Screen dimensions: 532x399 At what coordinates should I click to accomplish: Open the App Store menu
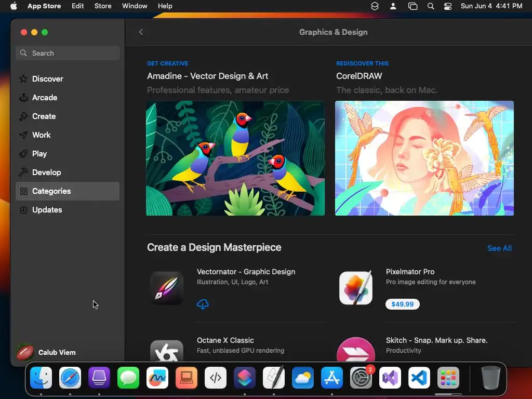tap(44, 6)
